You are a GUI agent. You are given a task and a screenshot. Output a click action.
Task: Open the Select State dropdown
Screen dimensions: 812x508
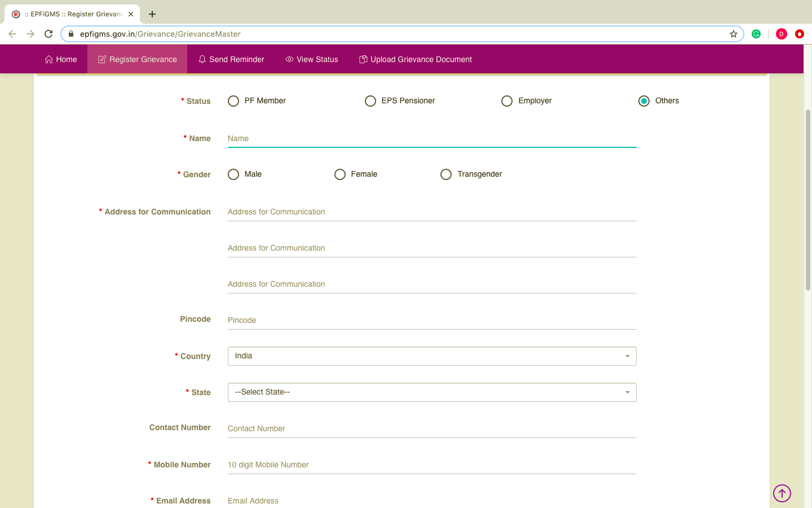(x=432, y=392)
